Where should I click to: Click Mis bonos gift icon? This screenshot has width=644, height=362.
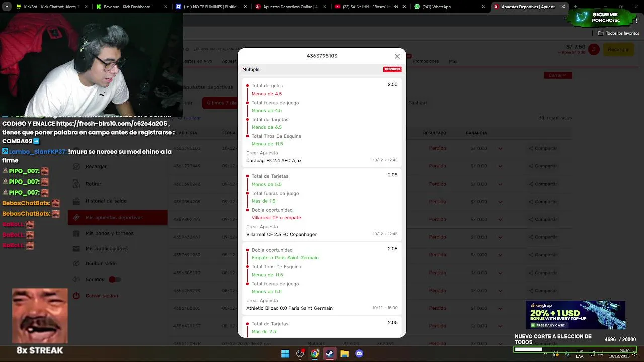[76, 233]
